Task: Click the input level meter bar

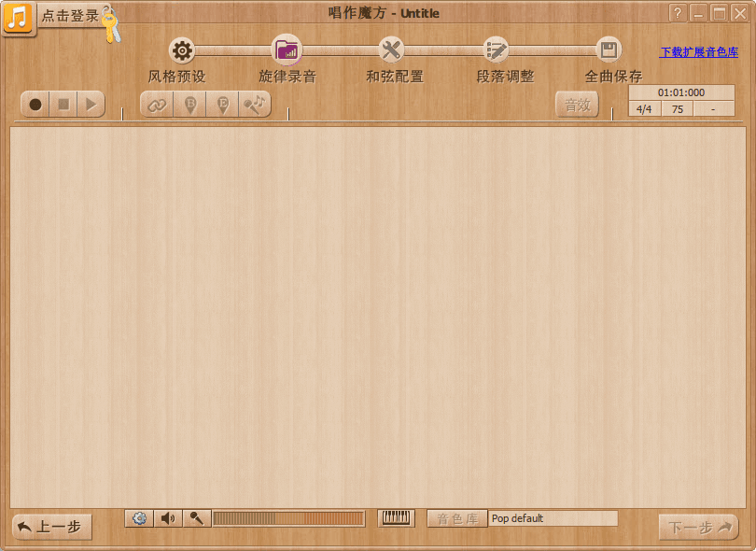Action: pyautogui.click(x=288, y=518)
